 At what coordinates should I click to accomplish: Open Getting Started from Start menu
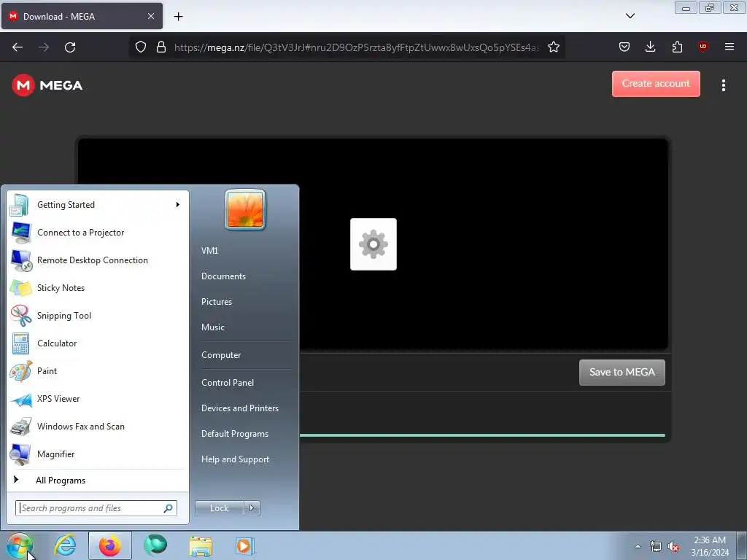click(98, 205)
